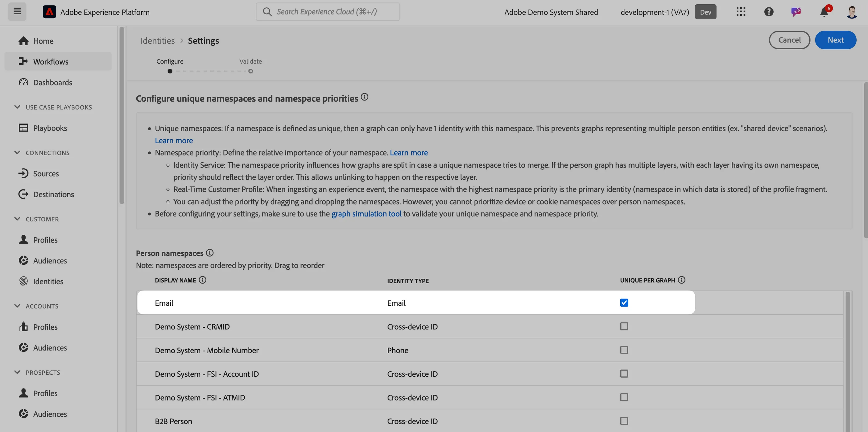Collapse the Accounts section
Viewport: 868px width, 432px height.
pos(17,305)
